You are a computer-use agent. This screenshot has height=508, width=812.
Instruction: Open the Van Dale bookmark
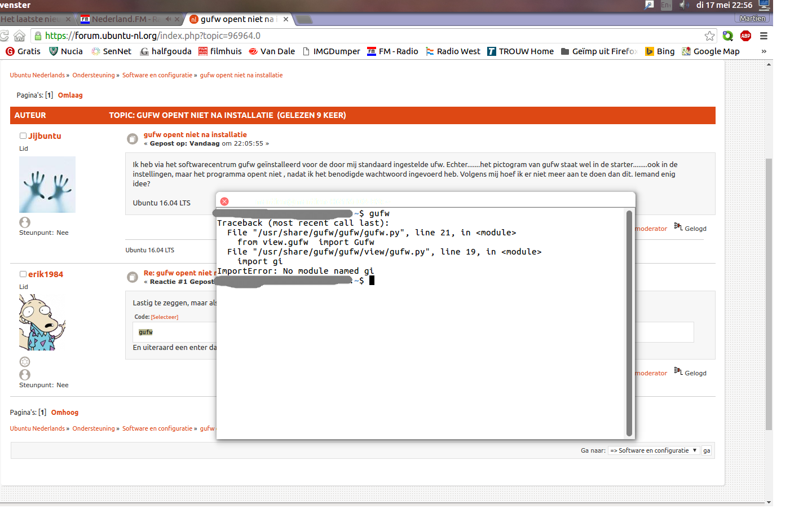point(272,51)
